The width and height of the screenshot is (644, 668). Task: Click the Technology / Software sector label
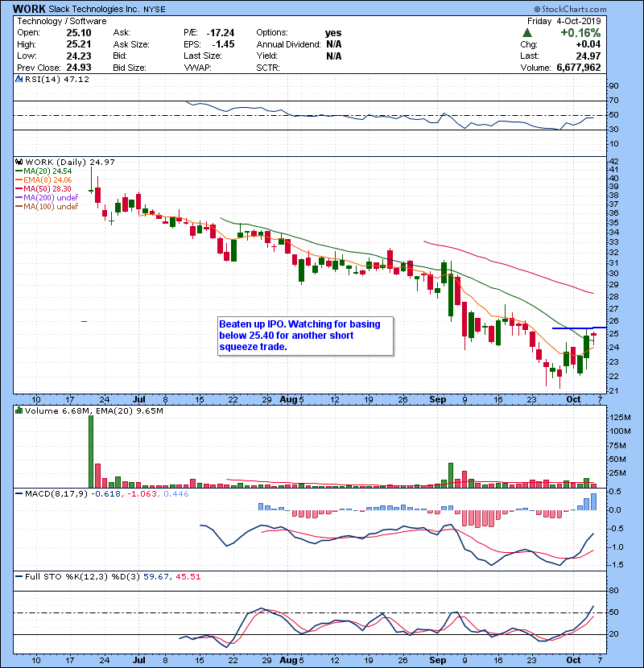(62, 21)
